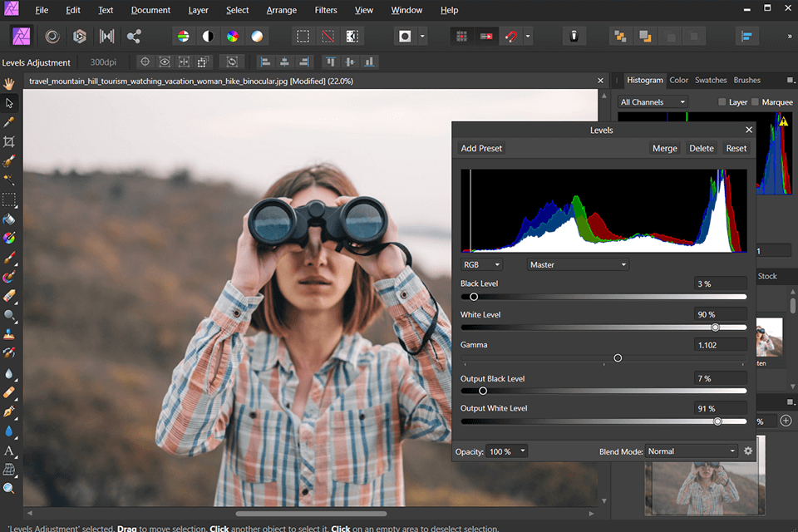Switch to Export Persona
This screenshot has height=532, width=798.
tap(134, 36)
